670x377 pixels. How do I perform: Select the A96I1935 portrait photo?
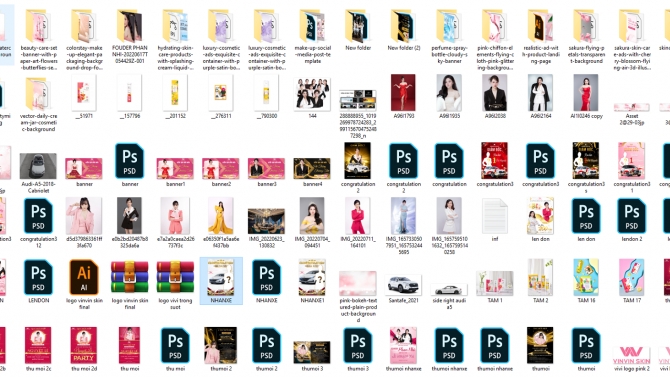[449, 93]
